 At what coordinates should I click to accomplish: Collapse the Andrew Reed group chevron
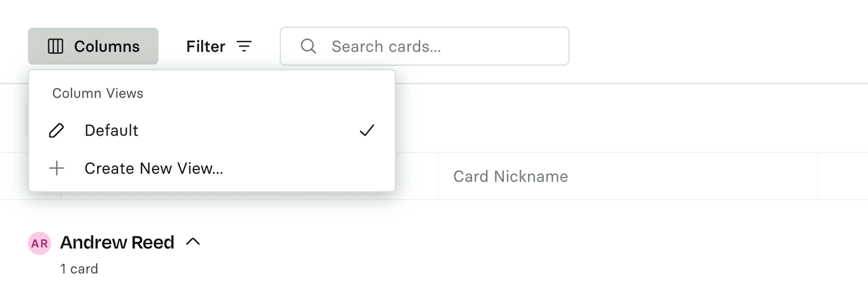pyautogui.click(x=193, y=242)
